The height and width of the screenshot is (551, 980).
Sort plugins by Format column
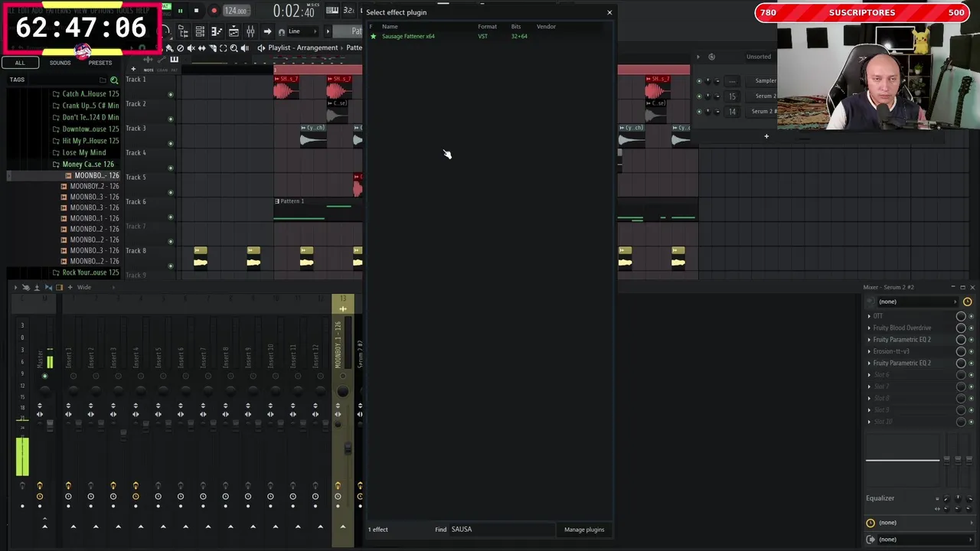487,26
